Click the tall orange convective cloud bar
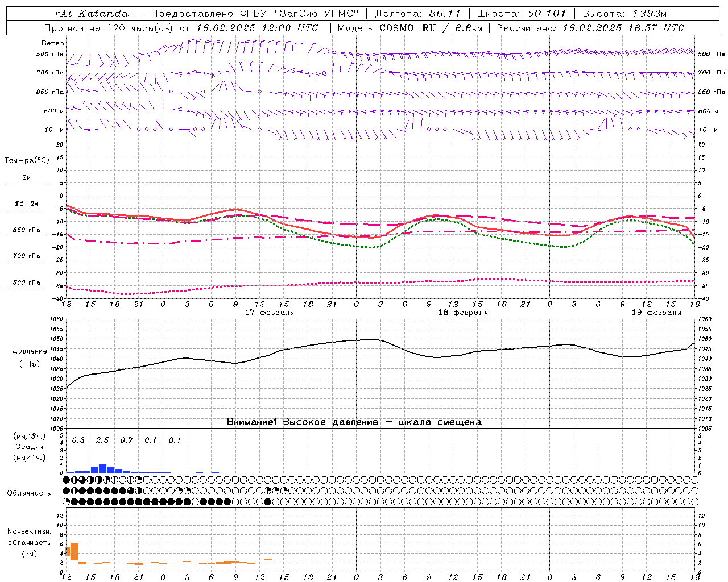Image resolution: width=728 pixels, height=582 pixels. click(x=74, y=551)
